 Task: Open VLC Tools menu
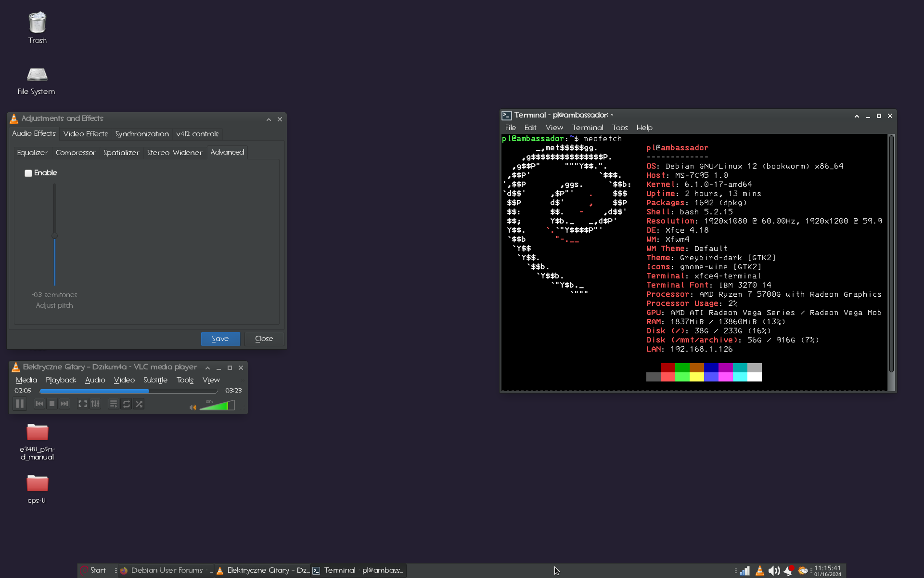(x=185, y=380)
